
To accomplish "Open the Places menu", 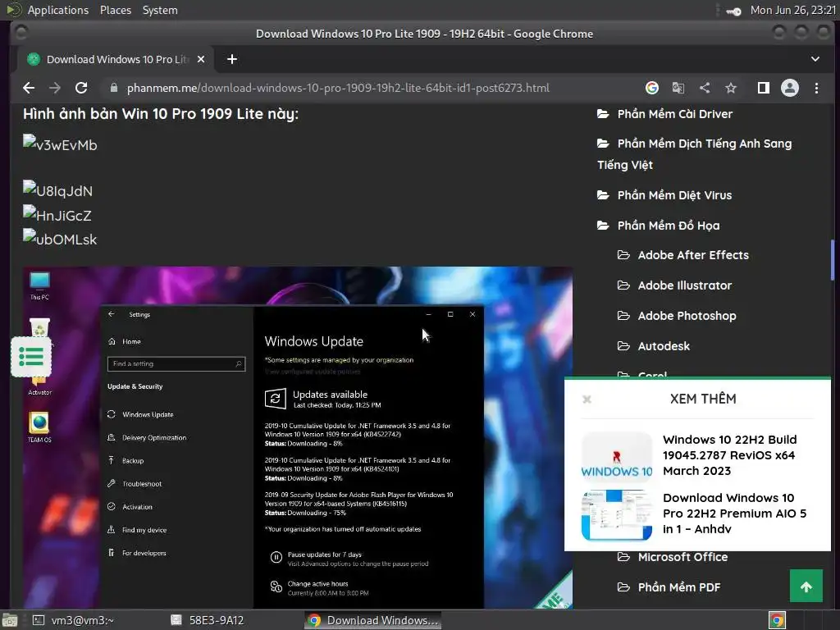I will tap(116, 10).
